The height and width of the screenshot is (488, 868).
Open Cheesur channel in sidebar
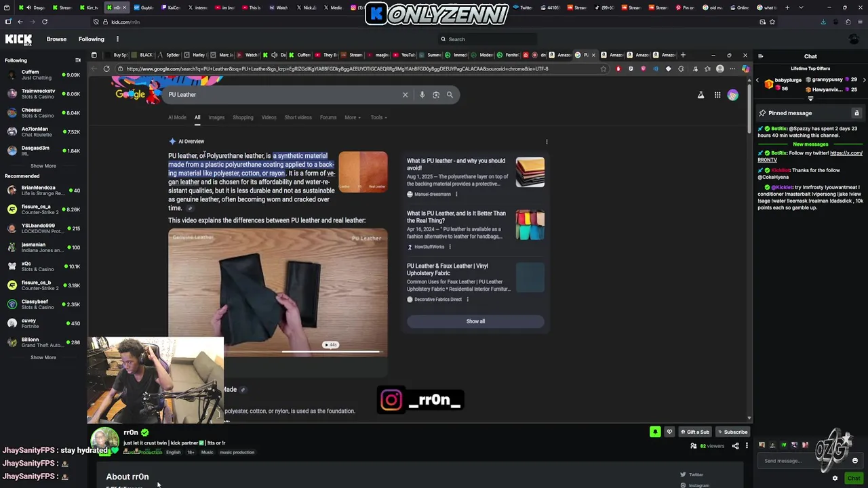[x=42, y=113]
